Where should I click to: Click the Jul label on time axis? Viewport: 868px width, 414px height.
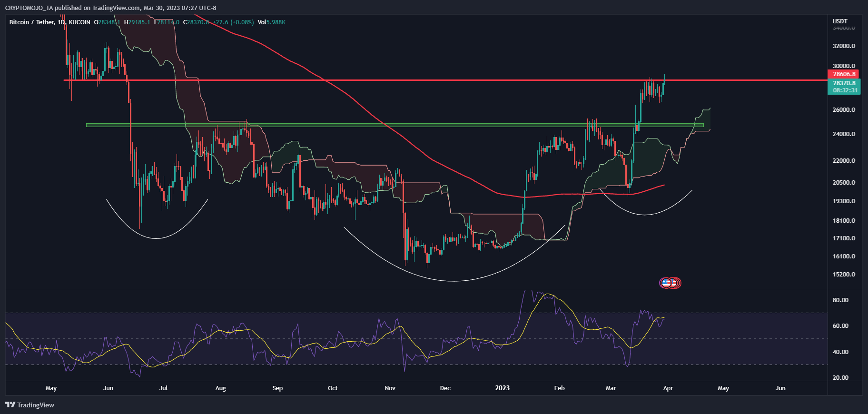(x=164, y=388)
